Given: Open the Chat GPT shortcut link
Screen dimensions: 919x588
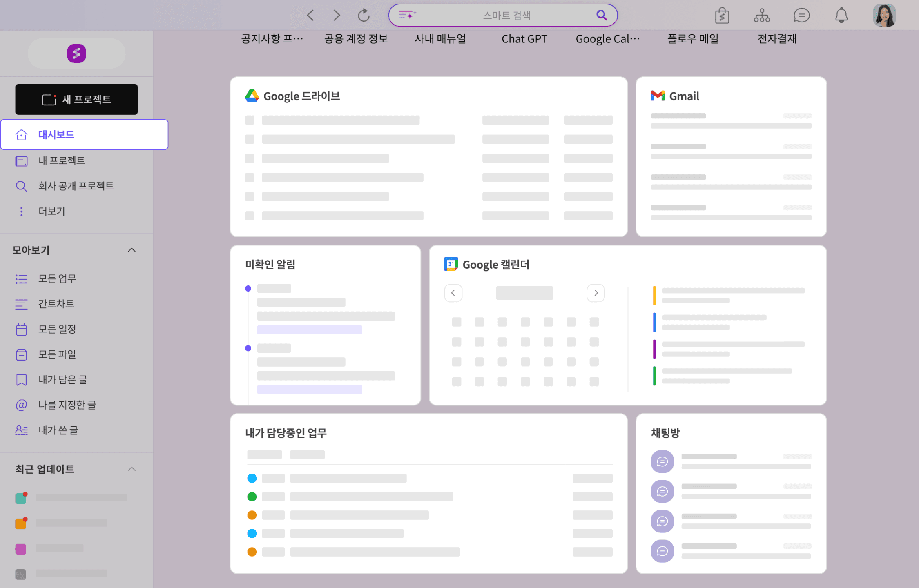Looking at the screenshot, I should [524, 39].
